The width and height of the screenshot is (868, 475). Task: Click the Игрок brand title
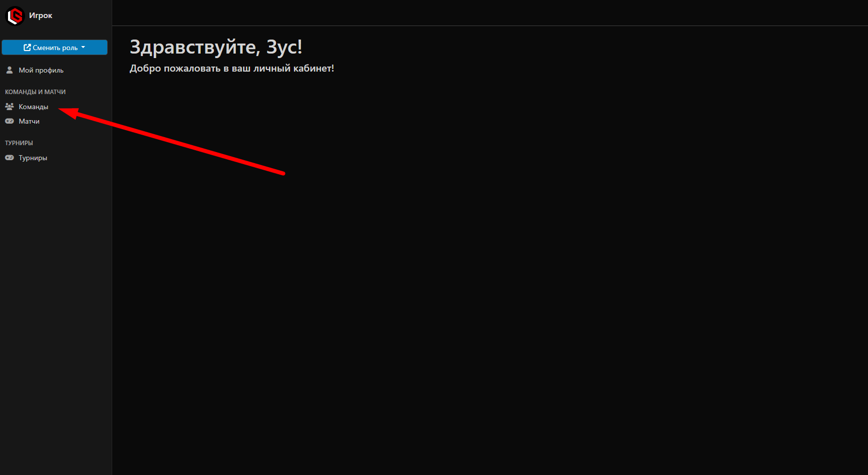(41, 16)
